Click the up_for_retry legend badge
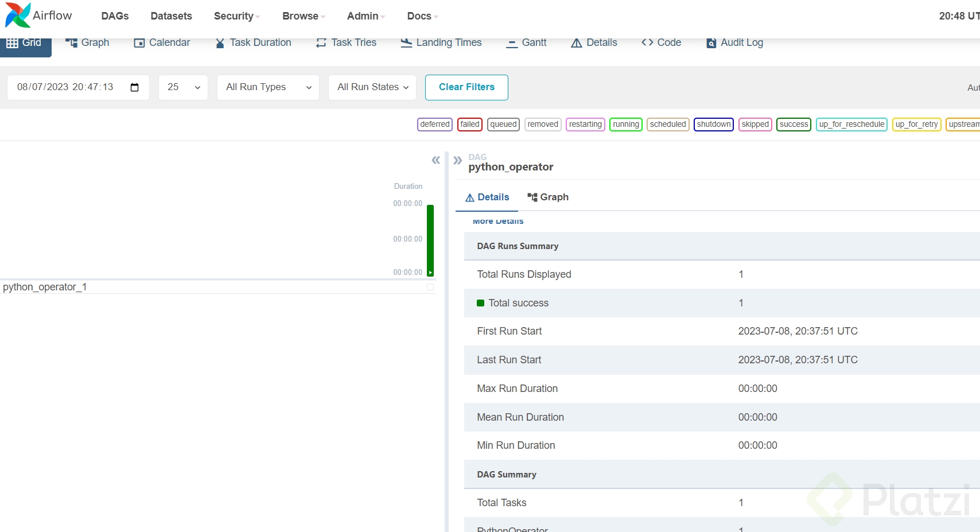The image size is (980, 532). [x=916, y=125]
